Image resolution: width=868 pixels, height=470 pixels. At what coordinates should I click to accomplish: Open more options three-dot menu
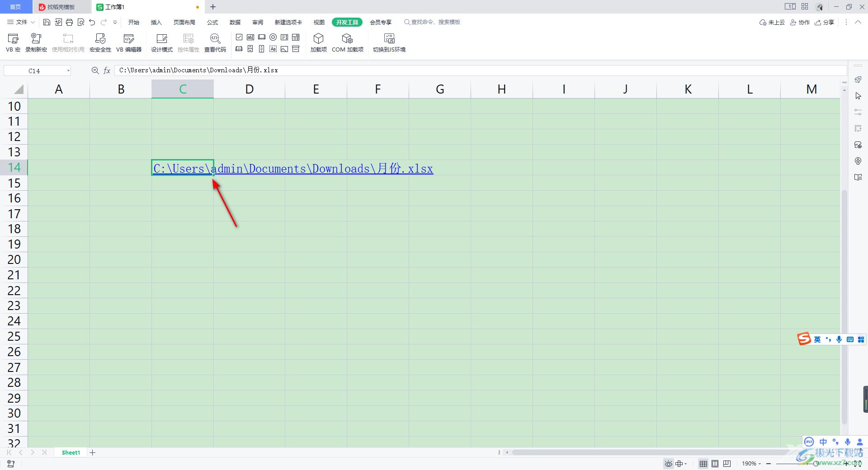(846, 22)
